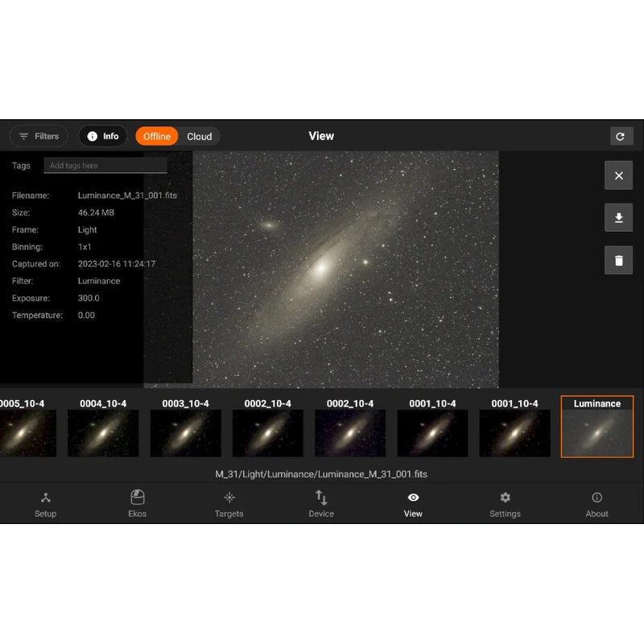The height and width of the screenshot is (644, 644).
Task: Open the 0003_10-4 thumbnail
Action: point(185,427)
